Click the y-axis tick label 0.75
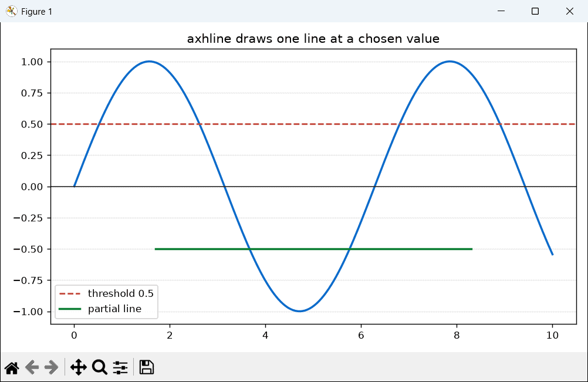588x382 pixels. 32,93
